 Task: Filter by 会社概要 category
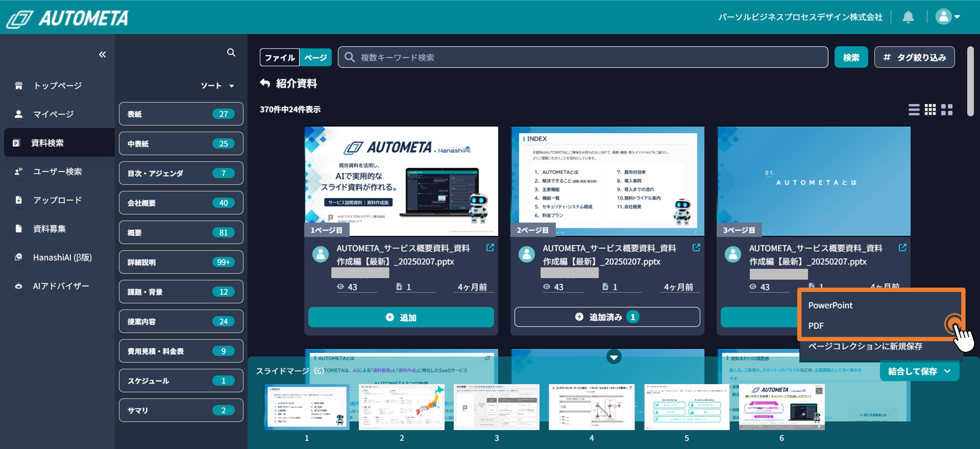[181, 203]
